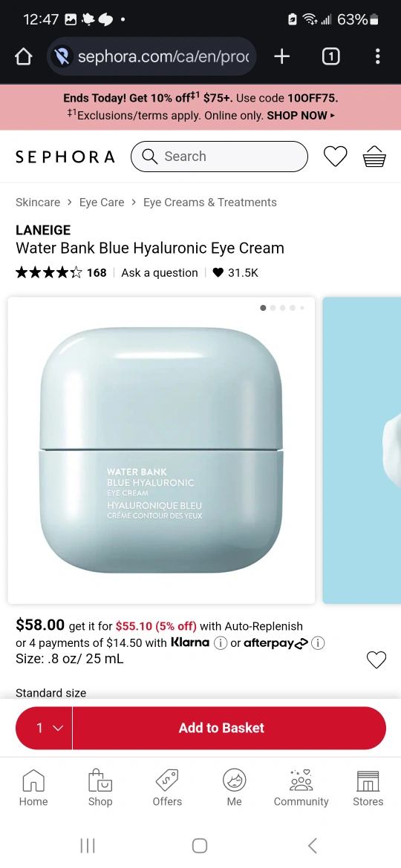Add the eye cream to basket

(x=229, y=728)
